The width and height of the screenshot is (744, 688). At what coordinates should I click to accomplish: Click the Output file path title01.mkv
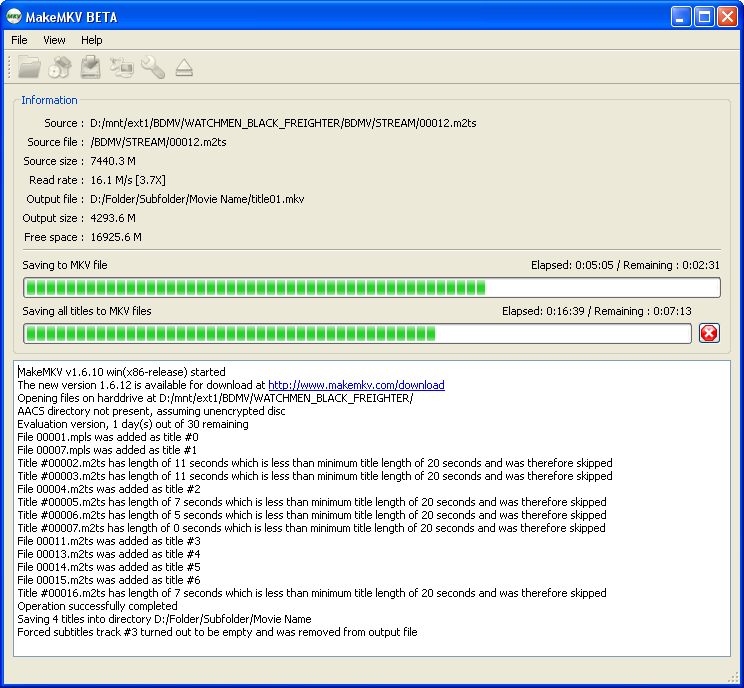197,199
